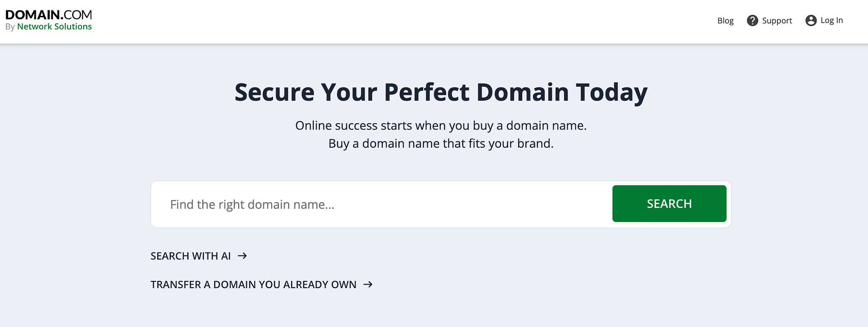Click the arrow beside SEARCH WITH AI
Image resolution: width=868 pixels, height=327 pixels.
click(x=242, y=256)
